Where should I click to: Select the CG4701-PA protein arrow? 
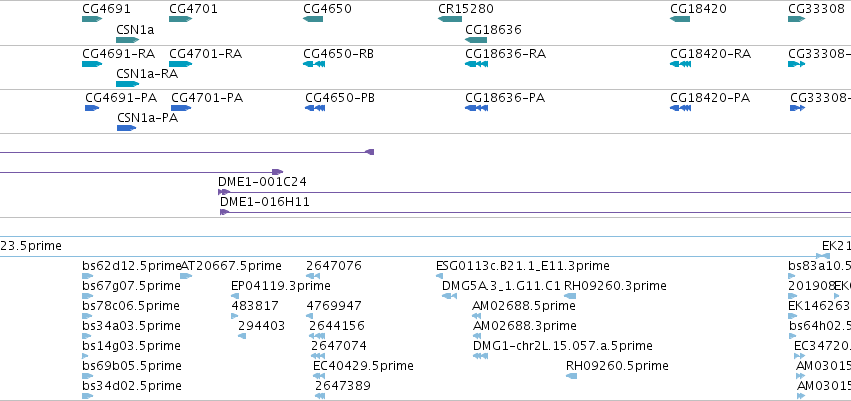181,108
